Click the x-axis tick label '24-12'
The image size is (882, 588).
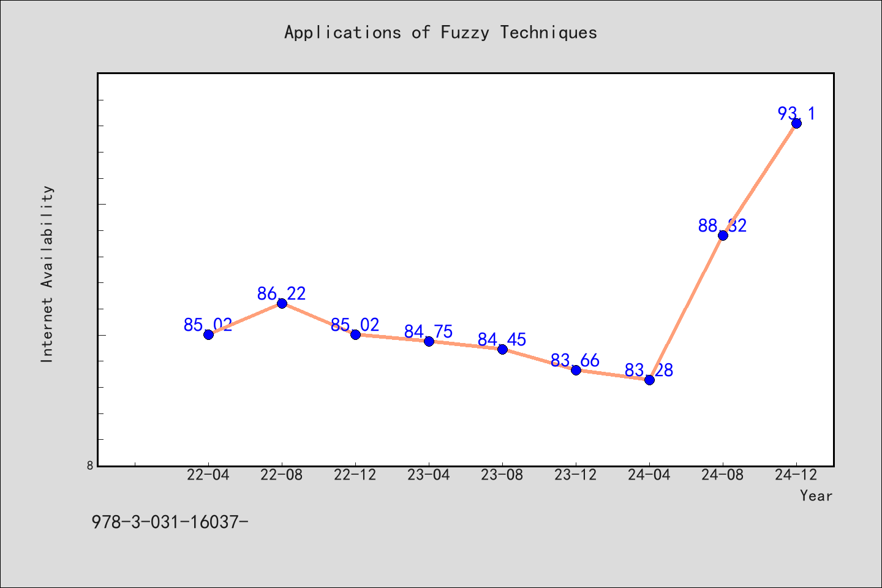point(796,475)
